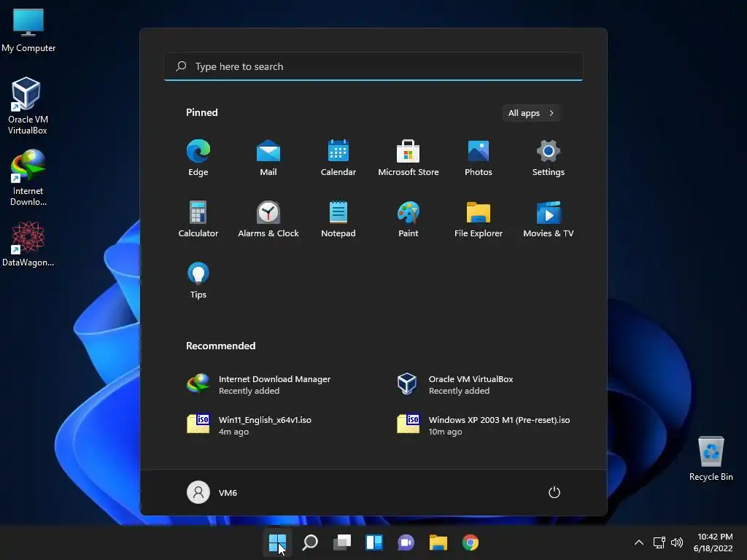The width and height of the screenshot is (747, 560).
Task: Select Internet Download Manager desktop shortcut
Action: (x=28, y=178)
